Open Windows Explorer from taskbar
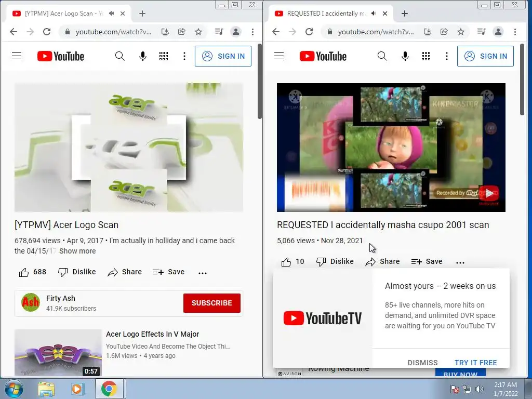This screenshot has height=399, width=532. pos(46,389)
